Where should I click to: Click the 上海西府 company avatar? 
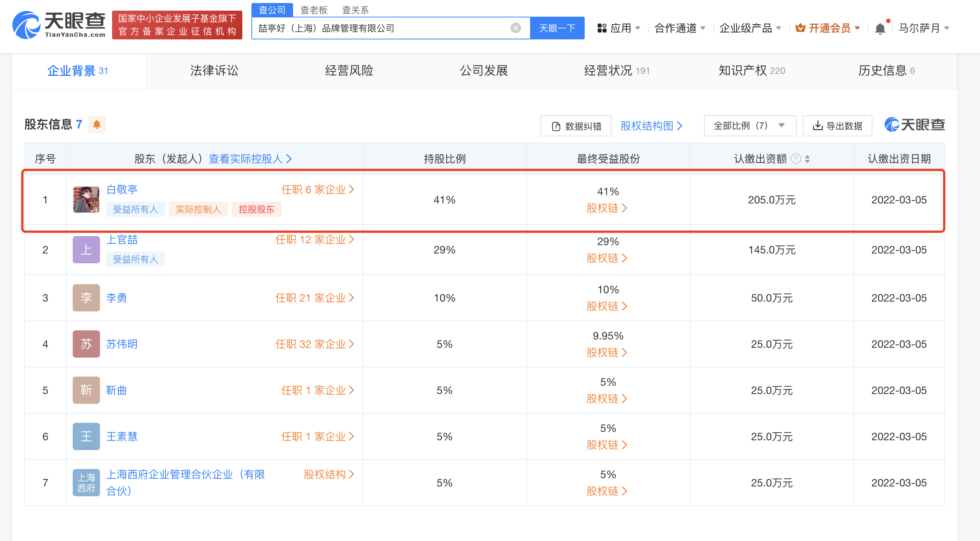point(86,483)
